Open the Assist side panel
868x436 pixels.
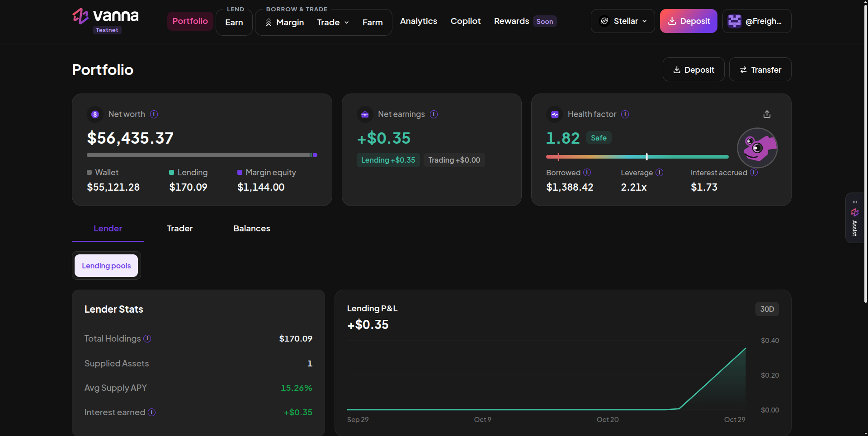pyautogui.click(x=854, y=218)
